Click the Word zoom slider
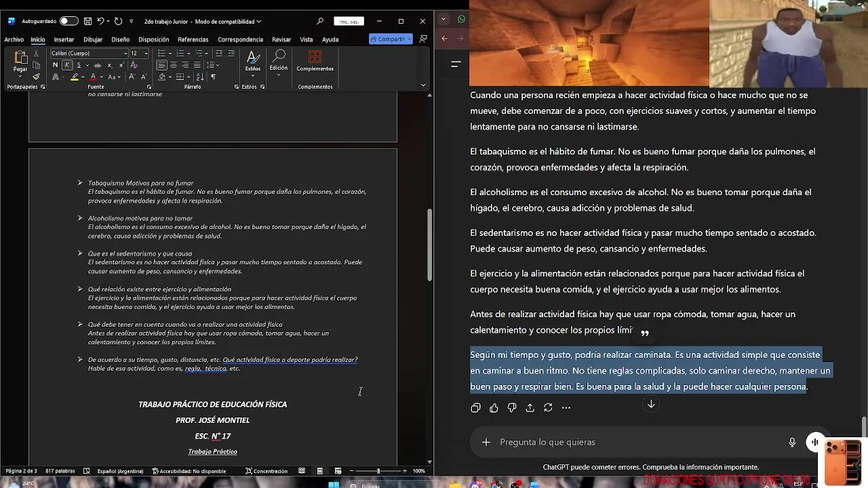The height and width of the screenshot is (488, 868). 378,471
